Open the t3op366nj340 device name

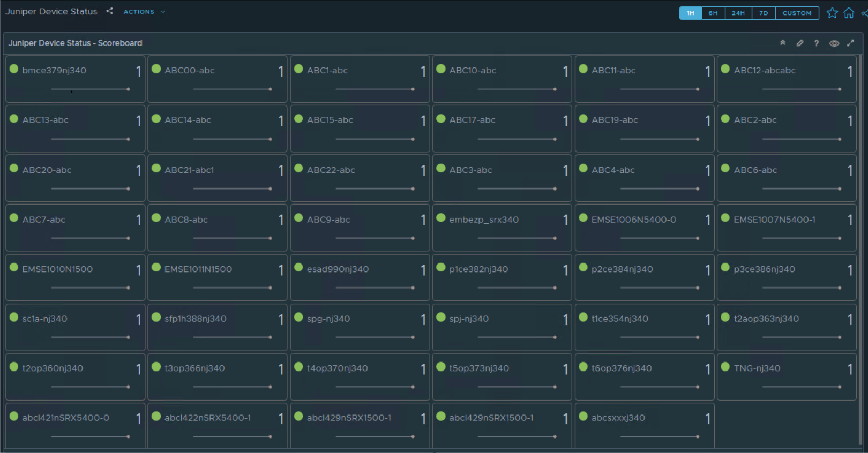pyautogui.click(x=194, y=368)
